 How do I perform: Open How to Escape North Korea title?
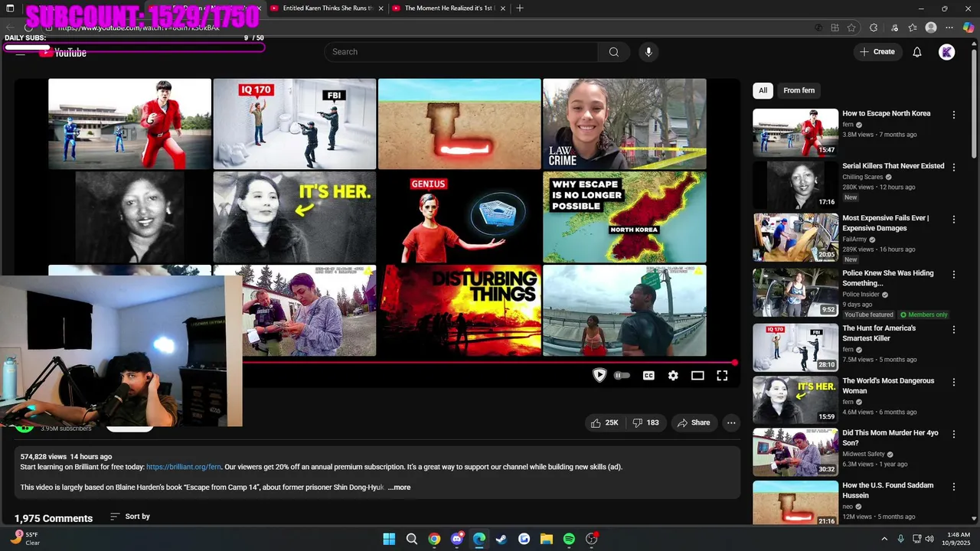pos(887,113)
